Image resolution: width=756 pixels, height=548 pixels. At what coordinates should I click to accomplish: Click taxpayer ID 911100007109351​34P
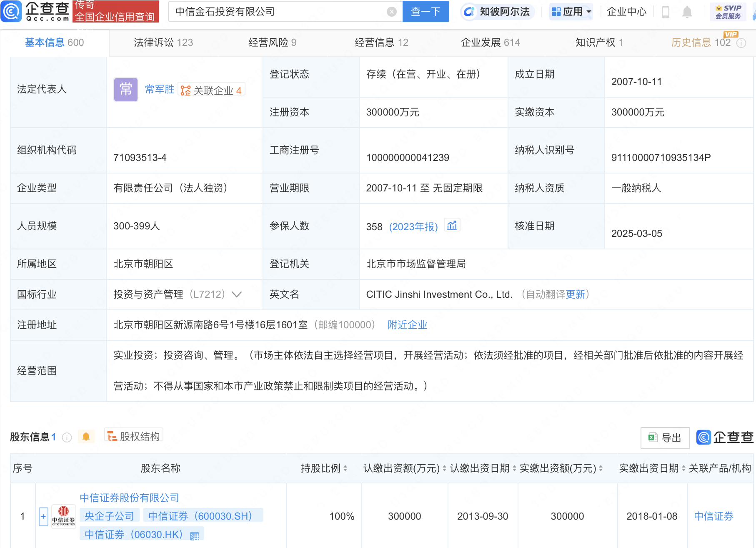pos(661,158)
